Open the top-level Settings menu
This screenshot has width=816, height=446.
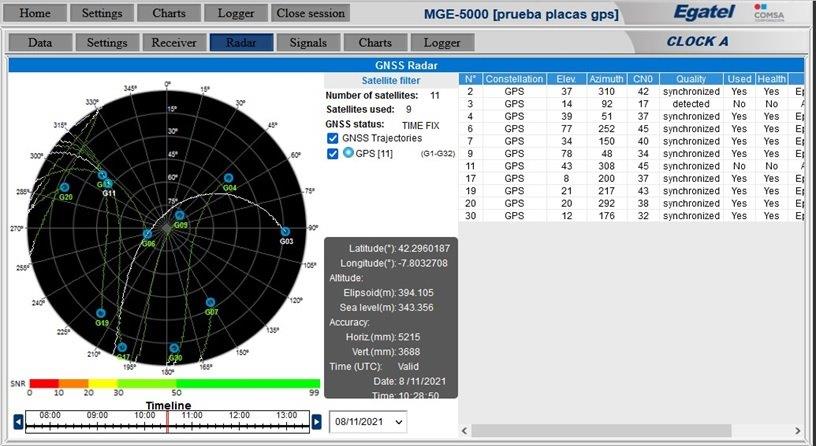(101, 13)
